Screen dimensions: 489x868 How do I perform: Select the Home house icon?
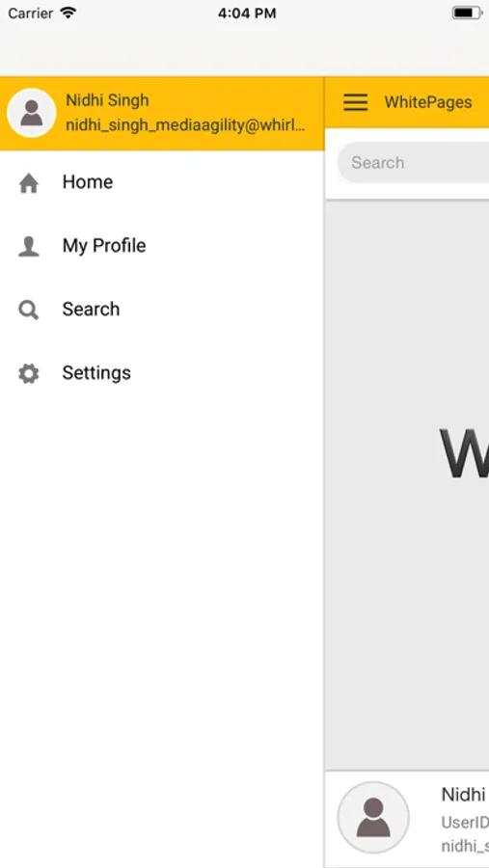pos(29,182)
